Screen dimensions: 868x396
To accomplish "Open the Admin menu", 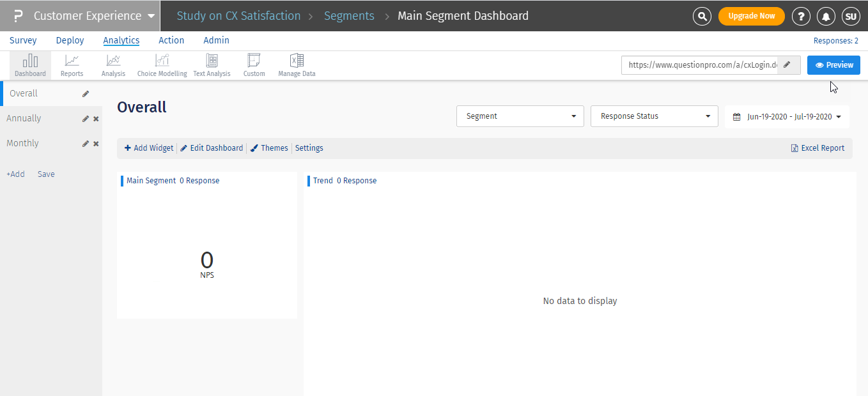I will click(x=216, y=40).
